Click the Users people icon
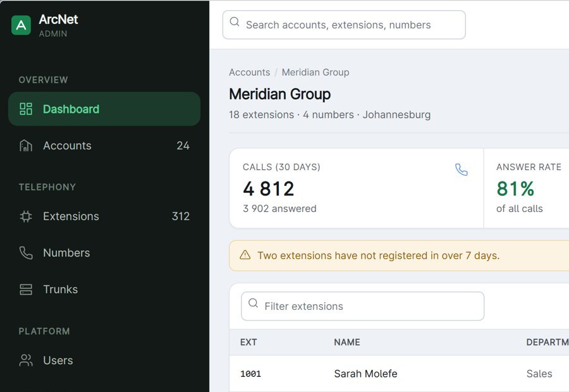The height and width of the screenshot is (392, 569). (26, 360)
